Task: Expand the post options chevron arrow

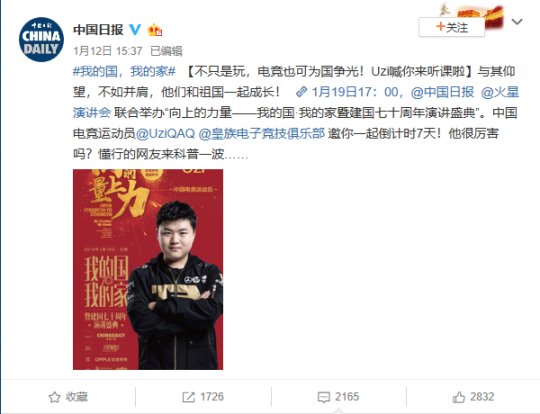Action: [517, 22]
